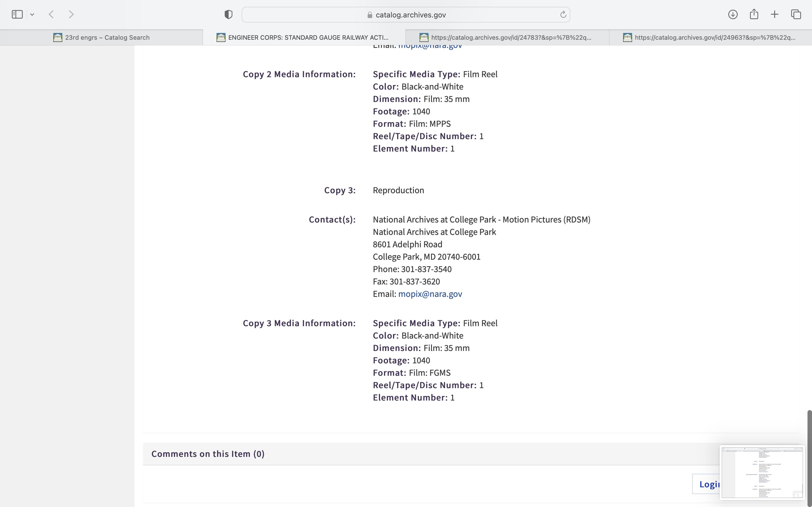Open the screenshot preview thumbnail
Viewport: 812px width, 507px height.
[x=762, y=472]
